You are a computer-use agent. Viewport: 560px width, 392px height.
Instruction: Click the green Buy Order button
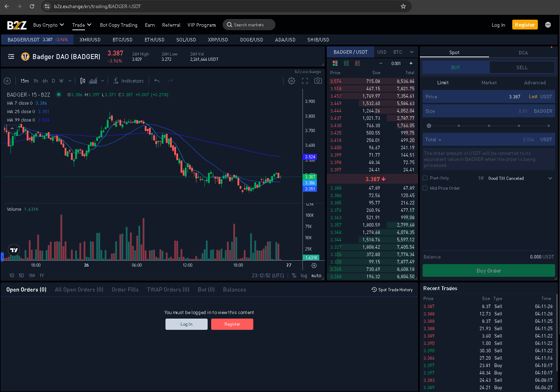tap(489, 270)
